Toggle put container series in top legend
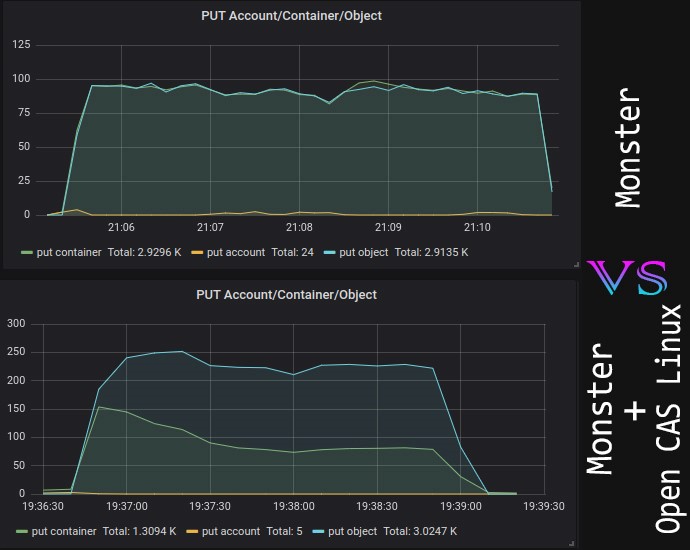 69,253
